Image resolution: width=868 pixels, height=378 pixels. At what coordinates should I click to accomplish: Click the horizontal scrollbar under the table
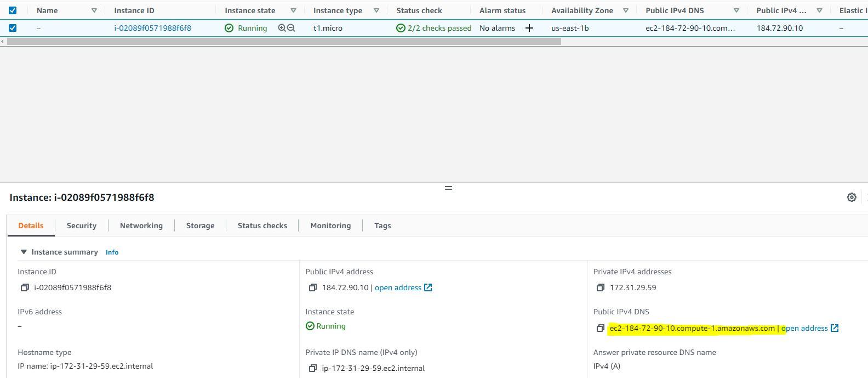(282, 42)
